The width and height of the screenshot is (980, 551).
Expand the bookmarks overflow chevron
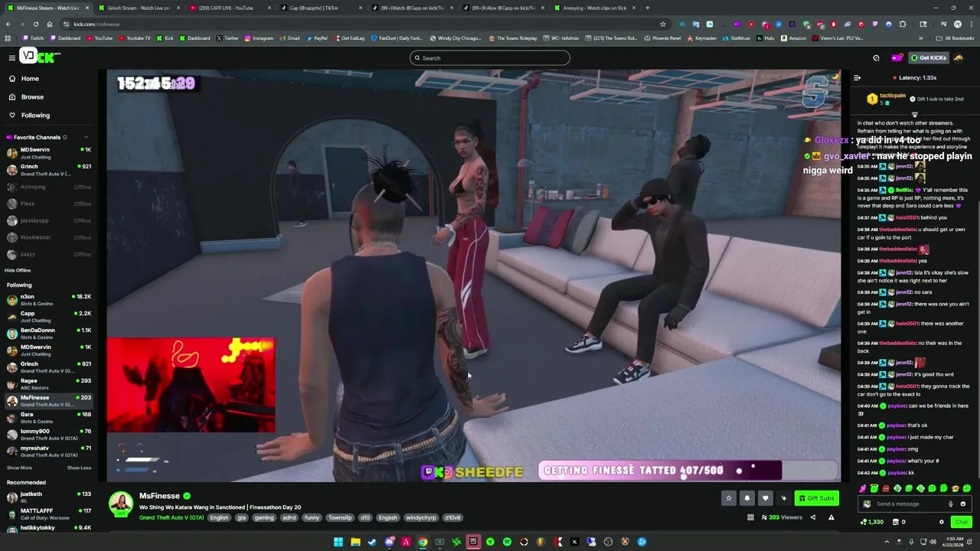(x=920, y=38)
